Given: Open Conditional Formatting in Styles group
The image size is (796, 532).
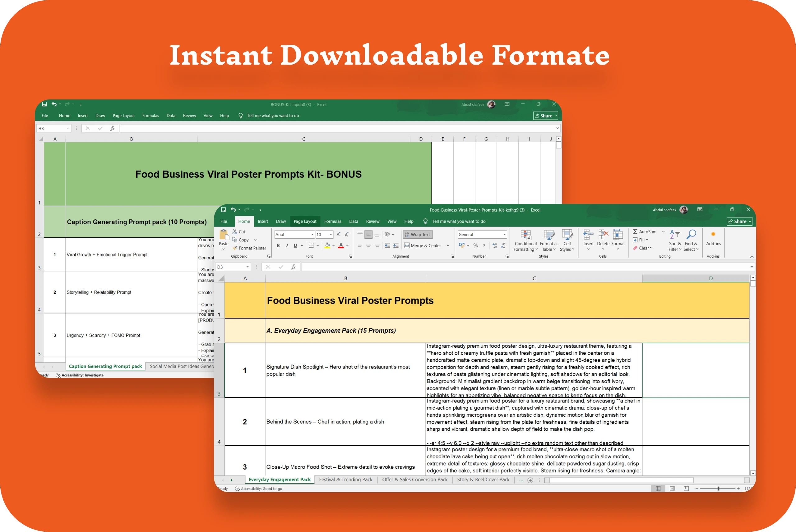Looking at the screenshot, I should pos(525,240).
